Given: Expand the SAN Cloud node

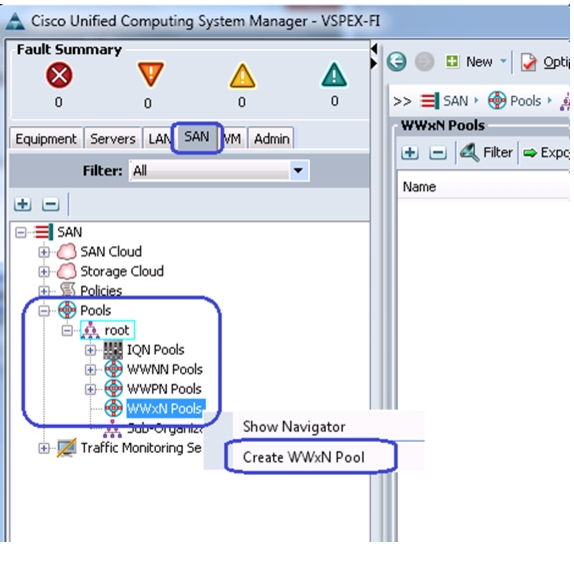Looking at the screenshot, I should click(44, 252).
